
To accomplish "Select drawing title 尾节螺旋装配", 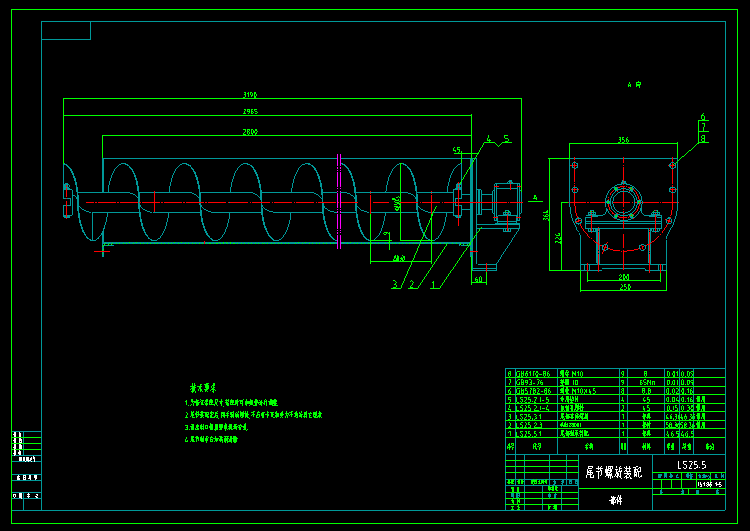I will pyautogui.click(x=614, y=473).
